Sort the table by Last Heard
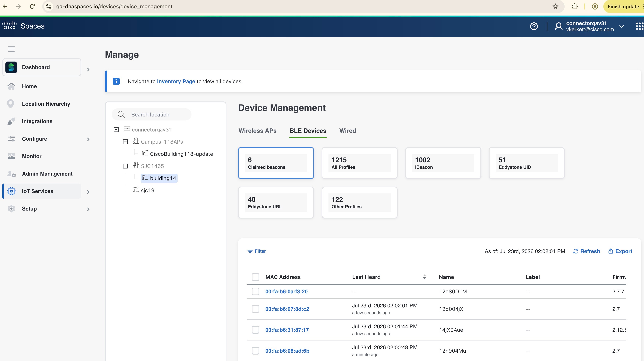Viewport: 644px width, 361px height. coord(425,277)
